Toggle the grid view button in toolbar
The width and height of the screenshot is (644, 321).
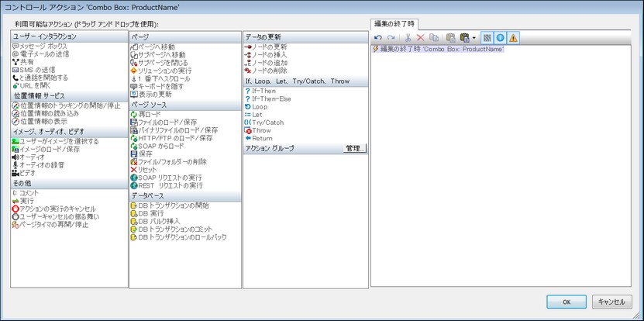tap(487, 37)
